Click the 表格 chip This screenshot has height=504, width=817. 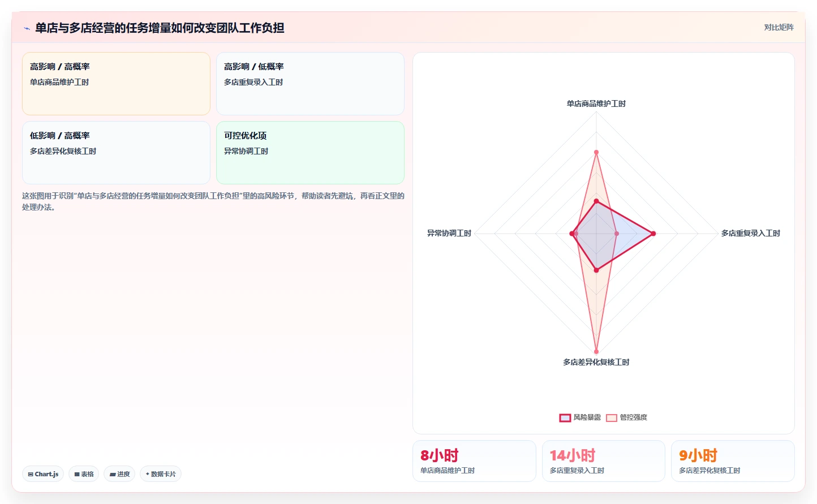pyautogui.click(x=83, y=474)
